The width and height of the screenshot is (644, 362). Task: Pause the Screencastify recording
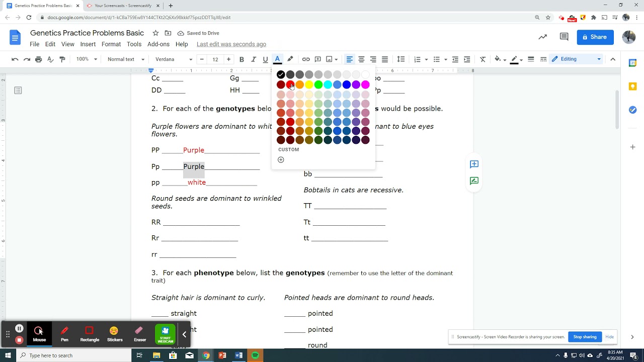coord(19,329)
